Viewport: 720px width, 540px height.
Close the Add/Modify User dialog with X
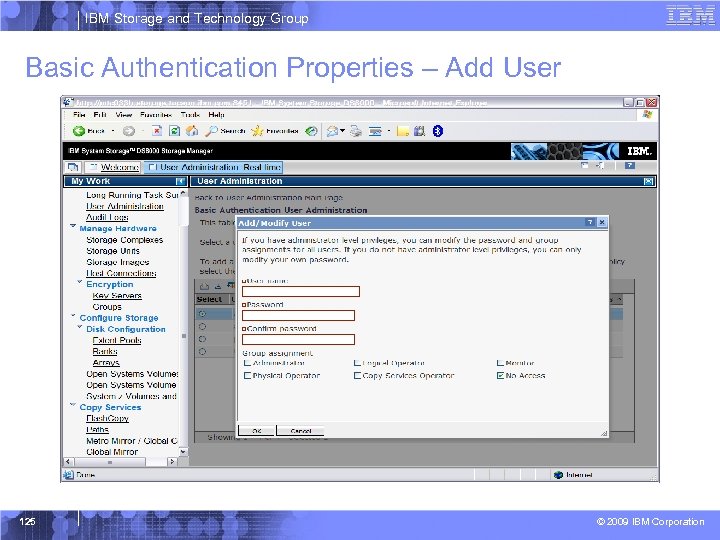[602, 223]
